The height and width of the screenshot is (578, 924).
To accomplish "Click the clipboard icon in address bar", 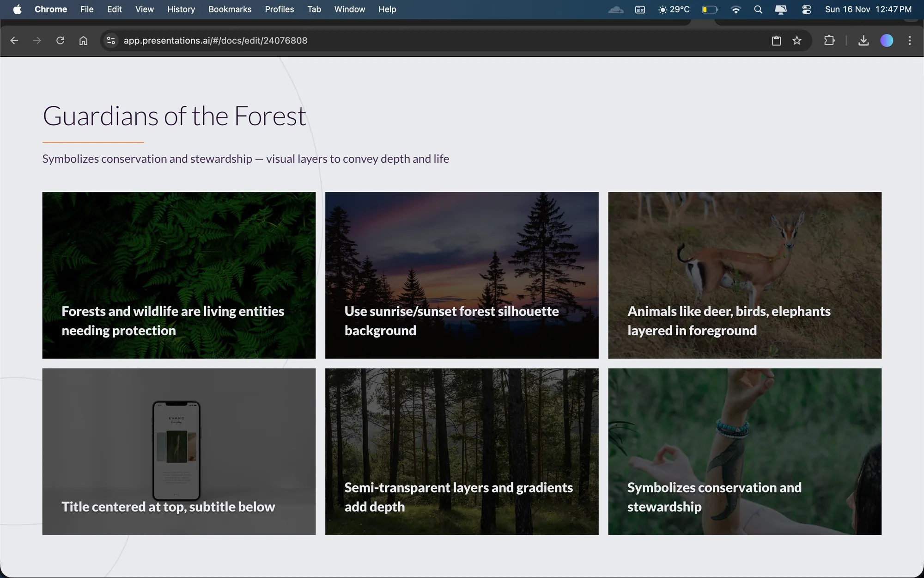I will [x=776, y=41].
